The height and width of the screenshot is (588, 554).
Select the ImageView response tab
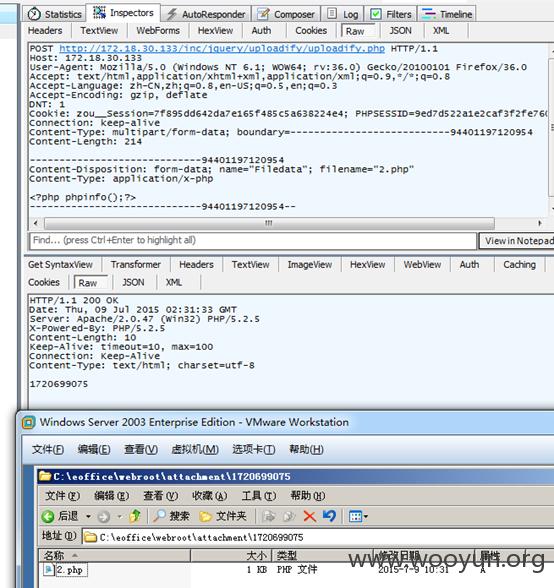(310, 265)
